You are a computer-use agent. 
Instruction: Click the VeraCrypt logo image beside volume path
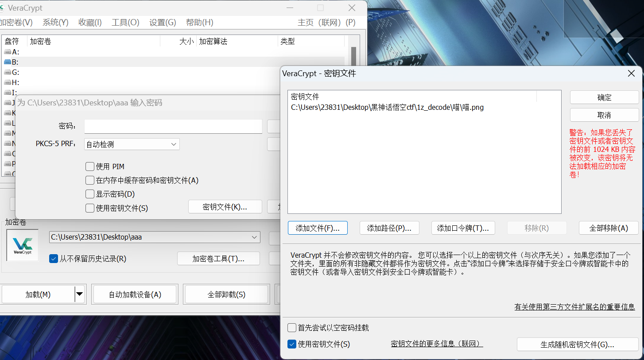click(22, 245)
